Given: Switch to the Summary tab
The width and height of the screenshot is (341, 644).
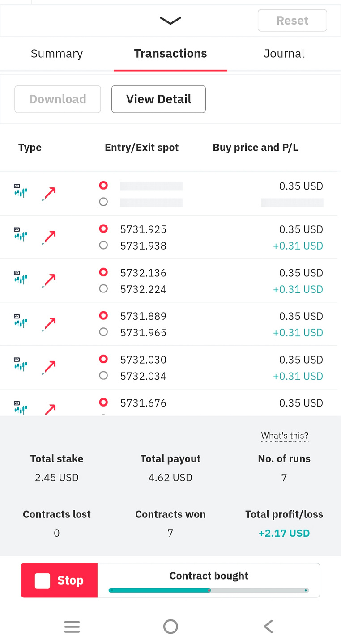Looking at the screenshot, I should [x=57, y=54].
